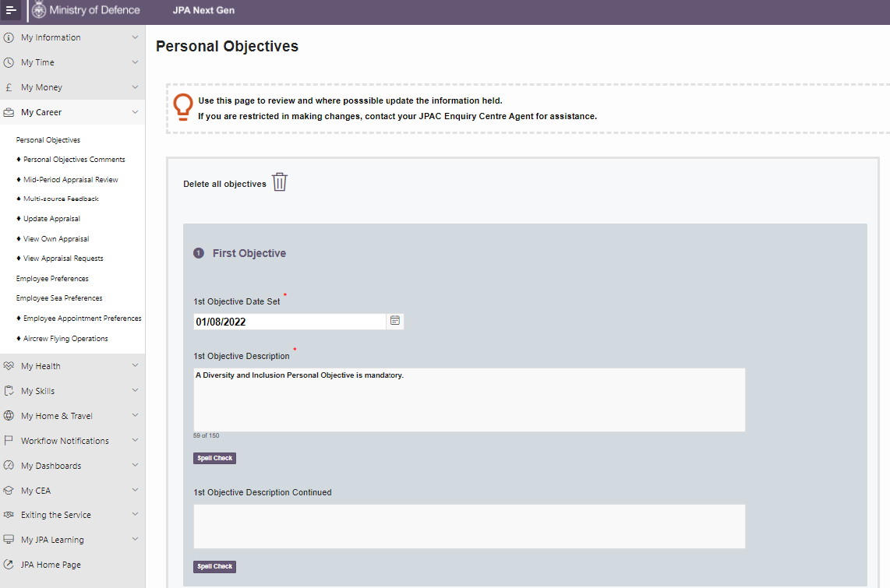This screenshot has width=890, height=588.
Task: Click the trash icon to delete objectives
Action: tap(280, 182)
